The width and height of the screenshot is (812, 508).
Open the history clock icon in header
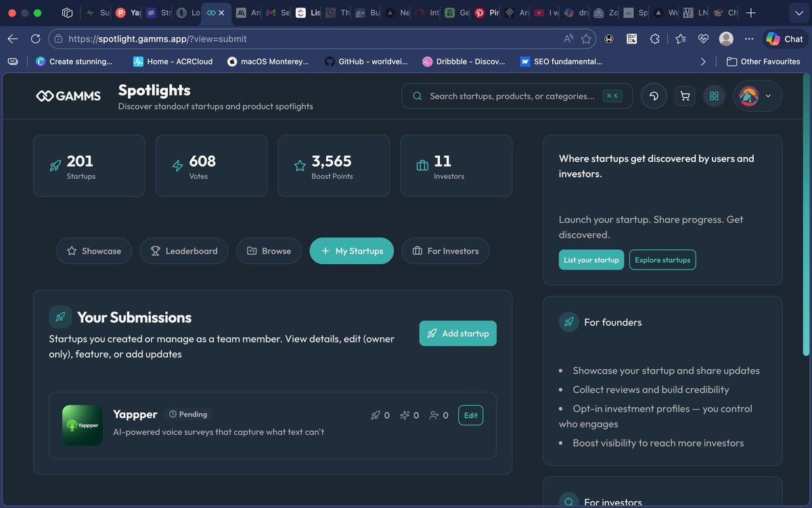654,96
